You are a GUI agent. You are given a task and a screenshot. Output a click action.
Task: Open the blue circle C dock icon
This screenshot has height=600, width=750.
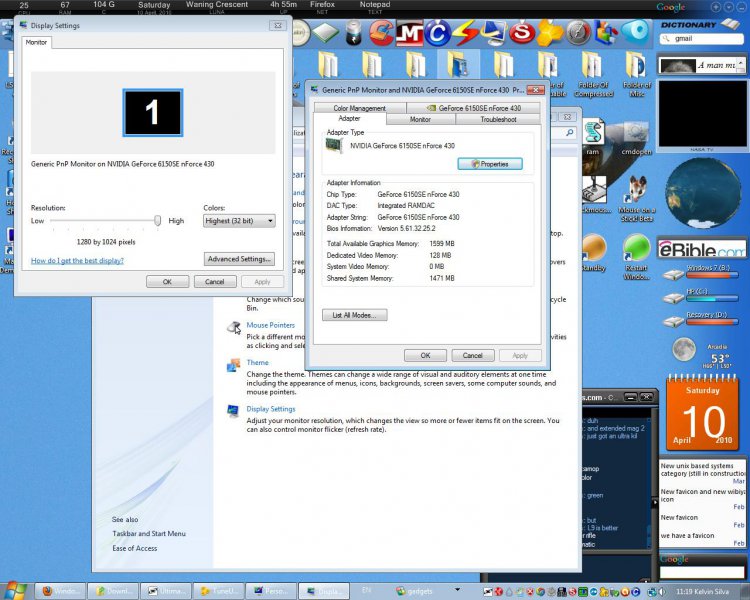[x=437, y=33]
